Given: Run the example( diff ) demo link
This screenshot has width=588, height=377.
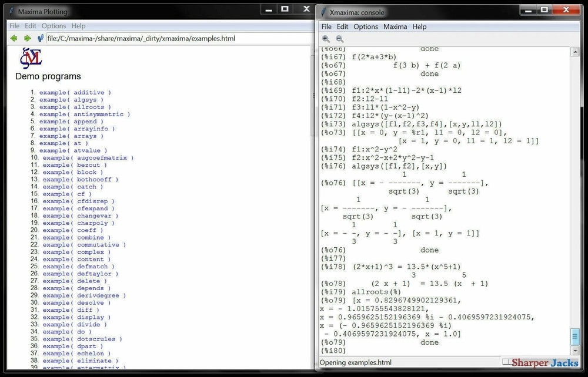Looking at the screenshot, I should point(71,309).
